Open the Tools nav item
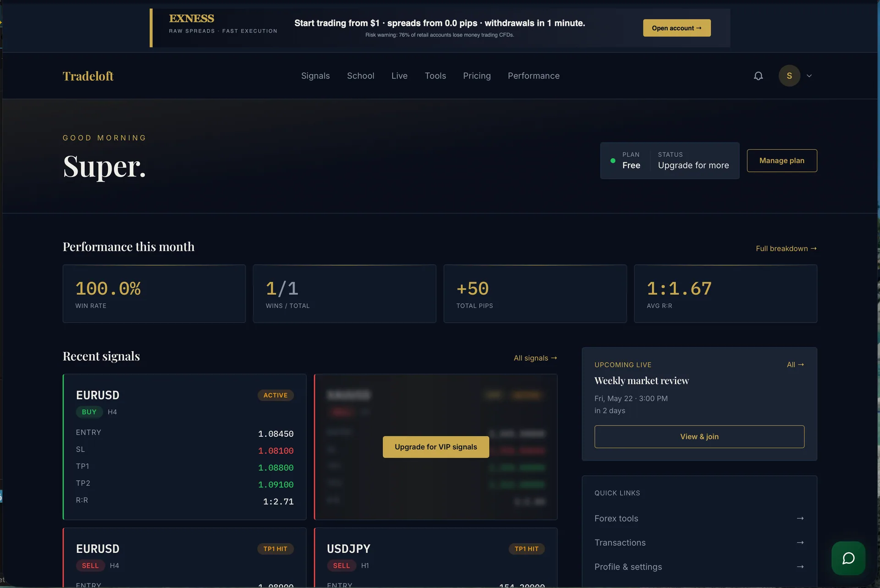The height and width of the screenshot is (588, 880). [x=435, y=76]
